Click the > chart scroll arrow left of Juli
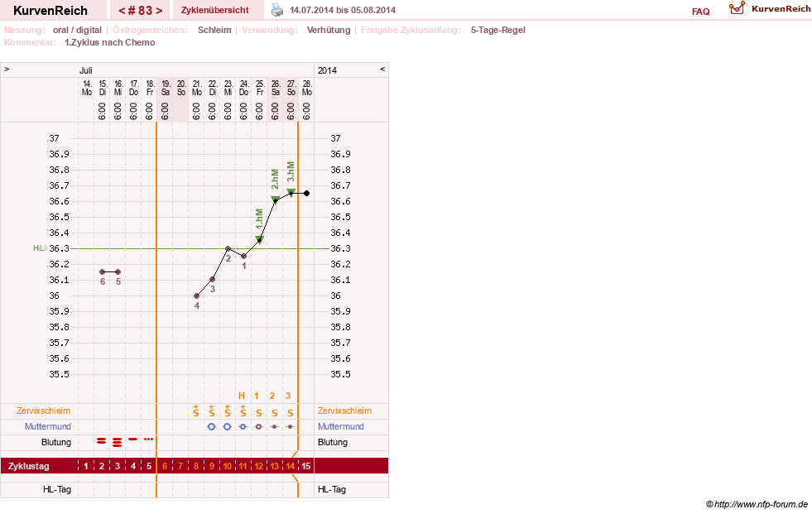This screenshot has width=812, height=514. [x=7, y=69]
